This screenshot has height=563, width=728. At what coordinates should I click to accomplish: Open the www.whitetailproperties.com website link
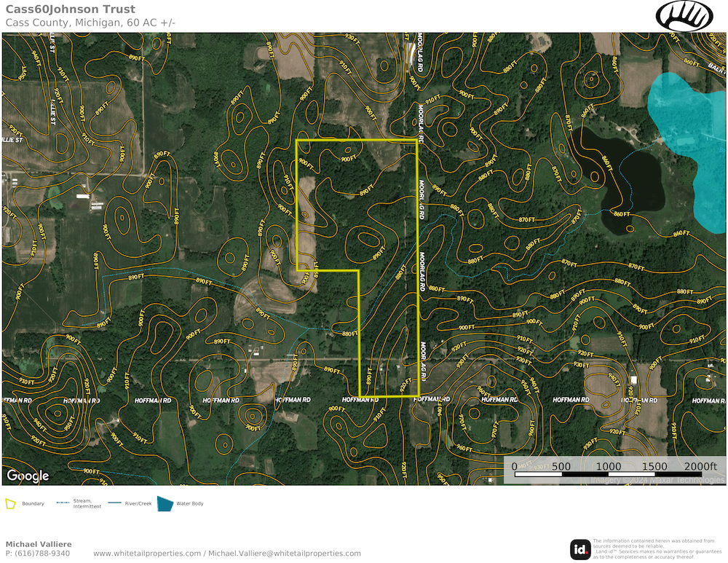pos(146,554)
